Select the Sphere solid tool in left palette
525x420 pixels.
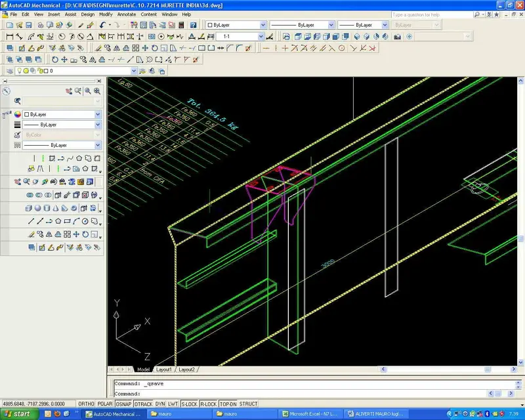(38, 208)
